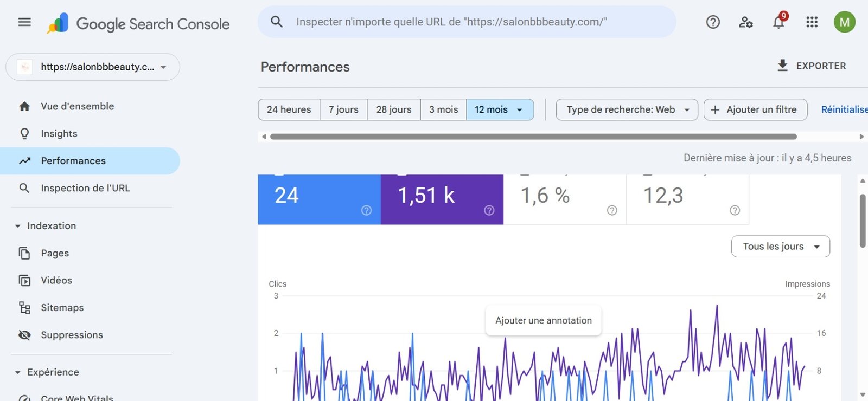This screenshot has height=401, width=868.
Task: Go to Insights in the sidebar
Action: coord(59,134)
